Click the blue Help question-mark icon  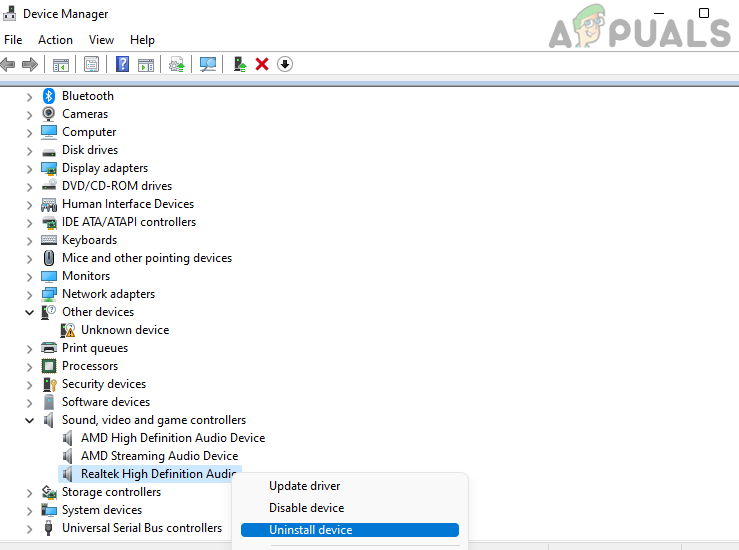(123, 64)
